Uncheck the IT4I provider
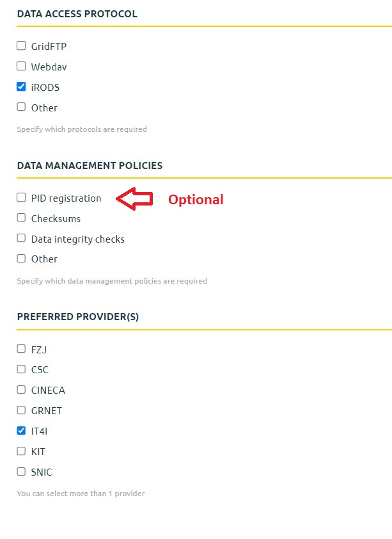 point(21,431)
